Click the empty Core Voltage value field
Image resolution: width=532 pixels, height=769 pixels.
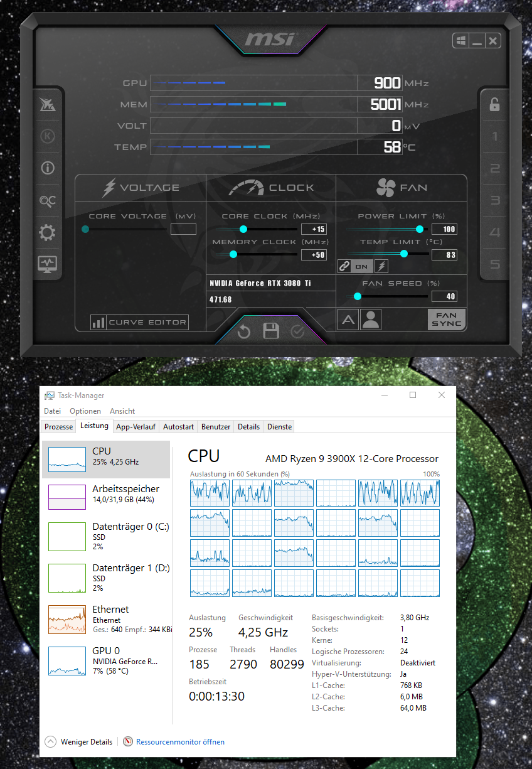(183, 229)
